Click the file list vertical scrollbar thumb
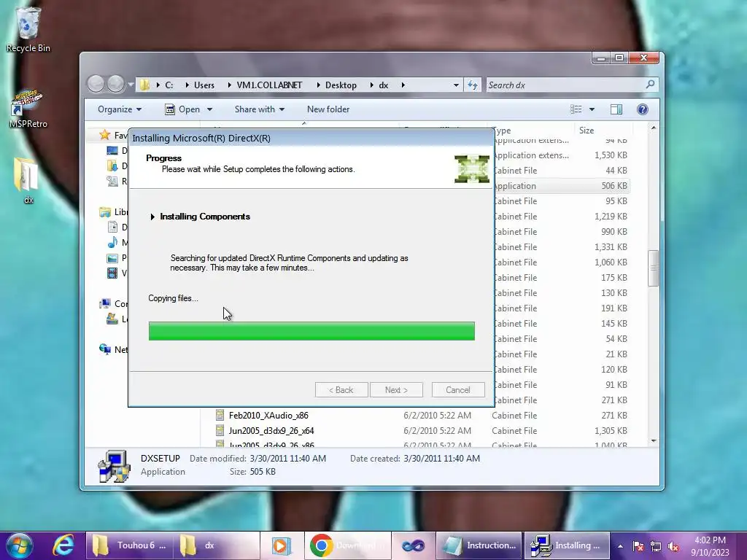 653,268
